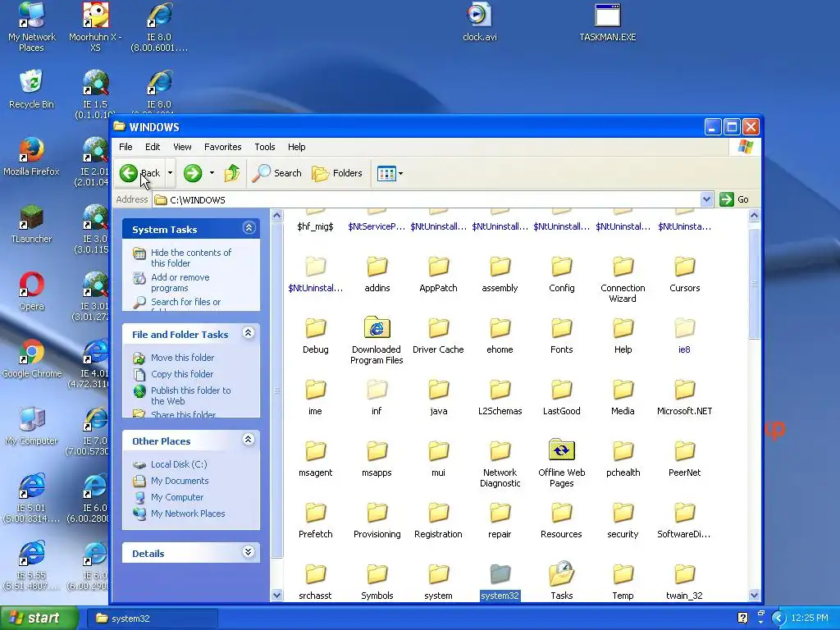The image size is (840, 630).
Task: Select TASKMAN.EXE on desktop
Action: [x=608, y=22]
